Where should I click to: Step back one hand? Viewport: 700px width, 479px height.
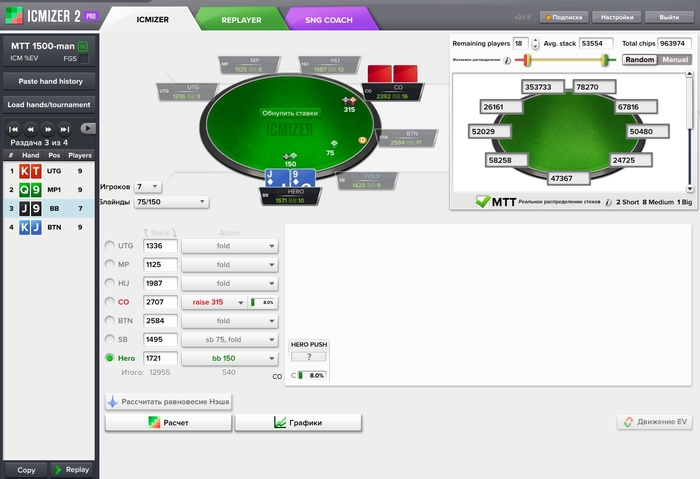tap(30, 129)
